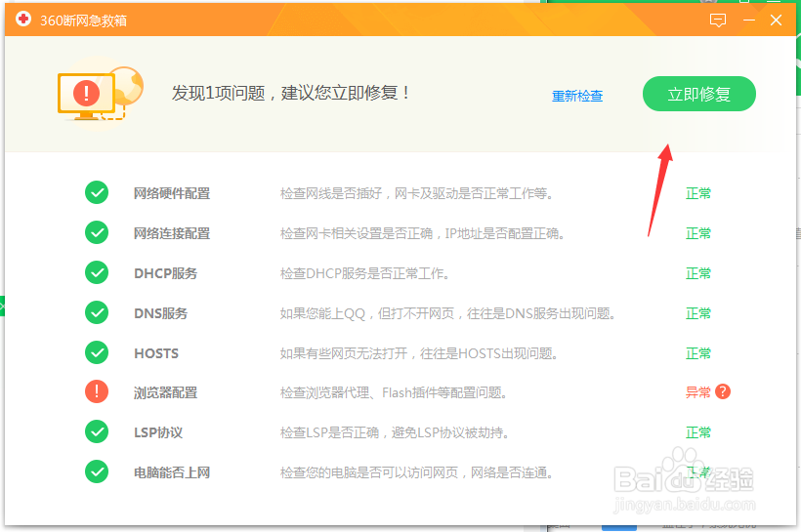Select the LSP协议 row label
This screenshot has width=801, height=532.
[x=158, y=432]
